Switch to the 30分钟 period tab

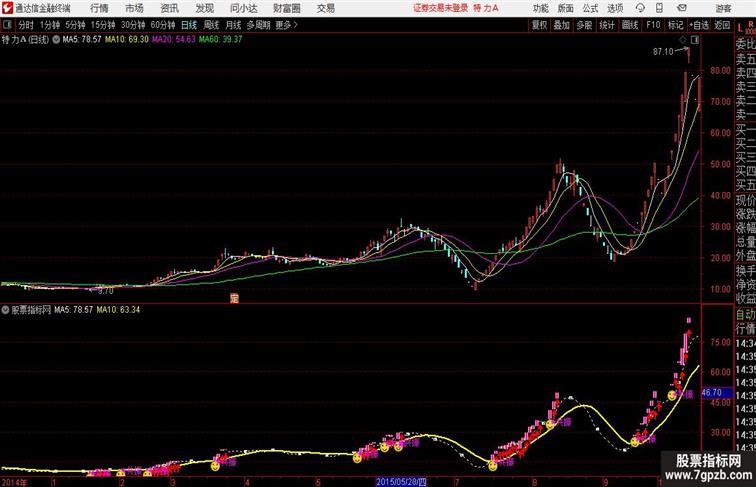click(133, 25)
